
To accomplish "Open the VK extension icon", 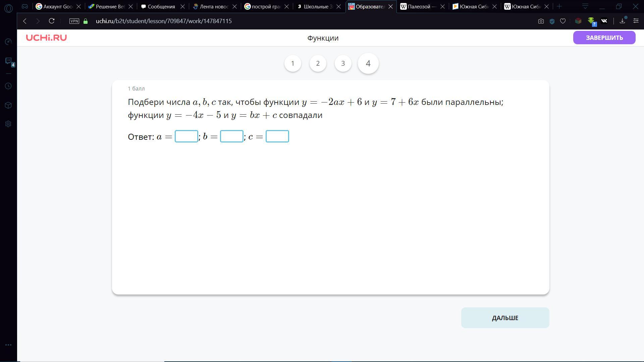I will tap(604, 21).
